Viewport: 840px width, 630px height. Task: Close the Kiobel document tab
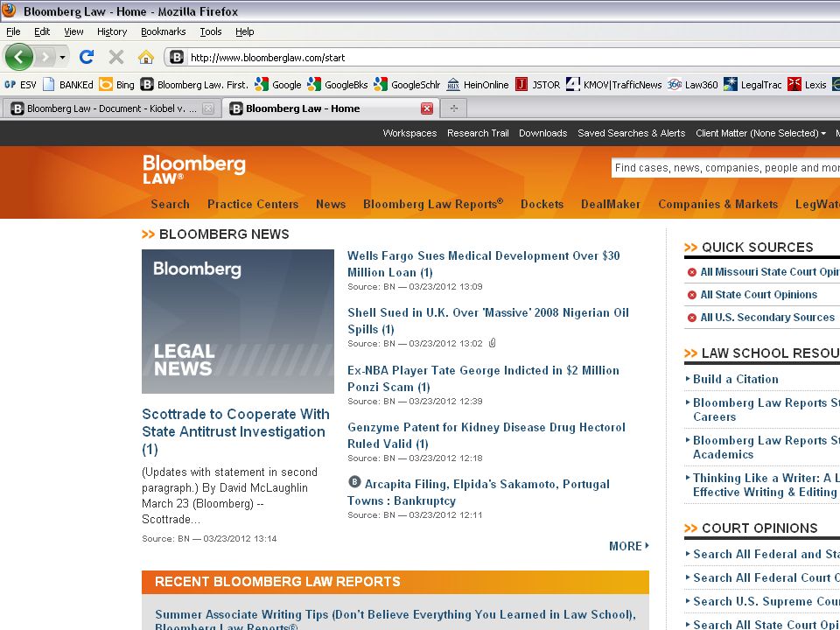(208, 108)
